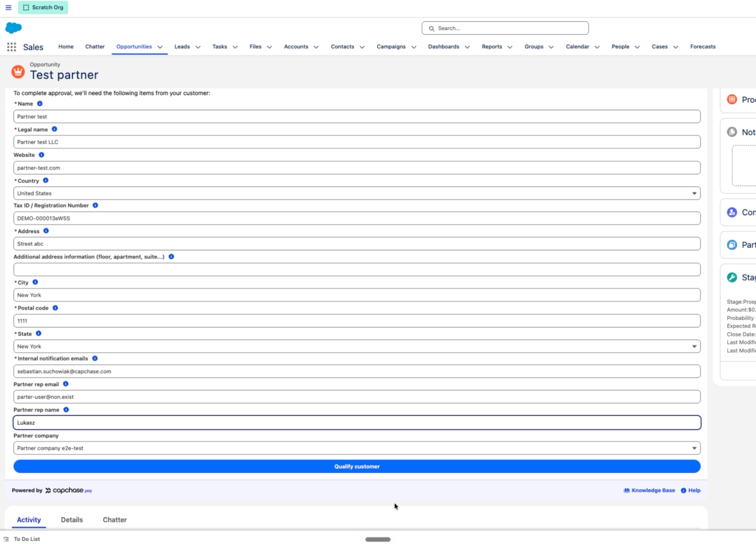The image size is (756, 544).
Task: Click the horizontal scrollbar handle at the bottom
Action: [378, 539]
